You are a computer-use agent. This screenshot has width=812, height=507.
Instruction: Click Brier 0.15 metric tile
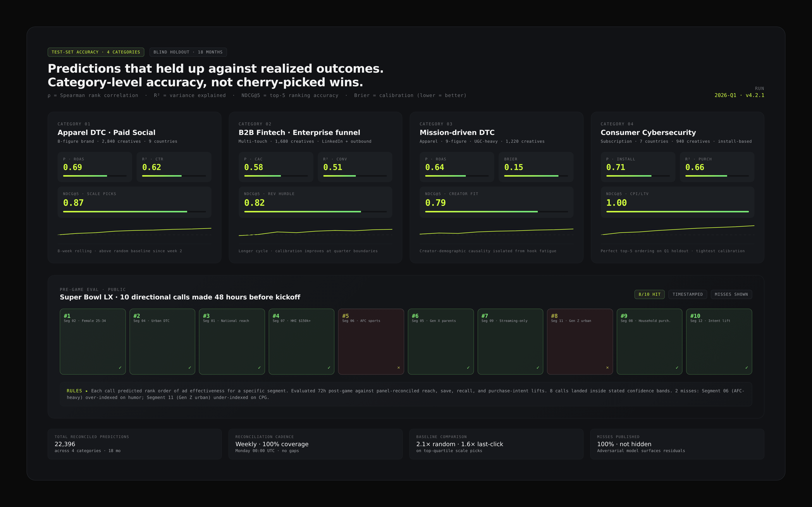pyautogui.click(x=536, y=167)
